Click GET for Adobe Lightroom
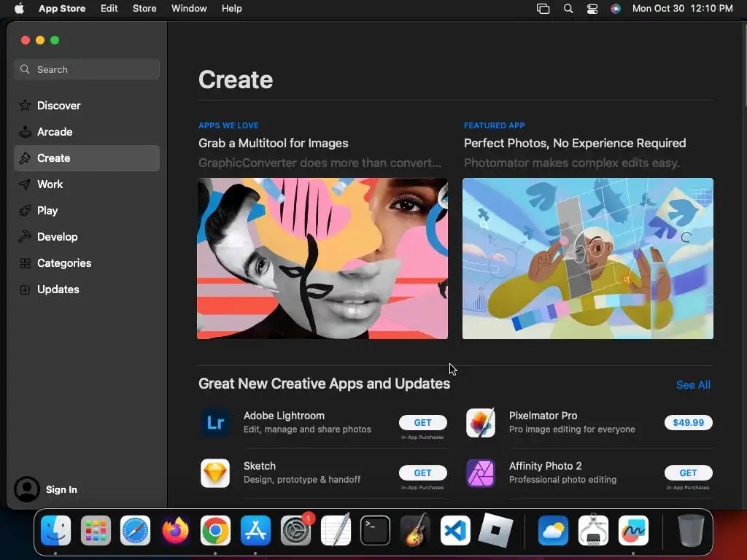The height and width of the screenshot is (560, 747). click(x=422, y=422)
